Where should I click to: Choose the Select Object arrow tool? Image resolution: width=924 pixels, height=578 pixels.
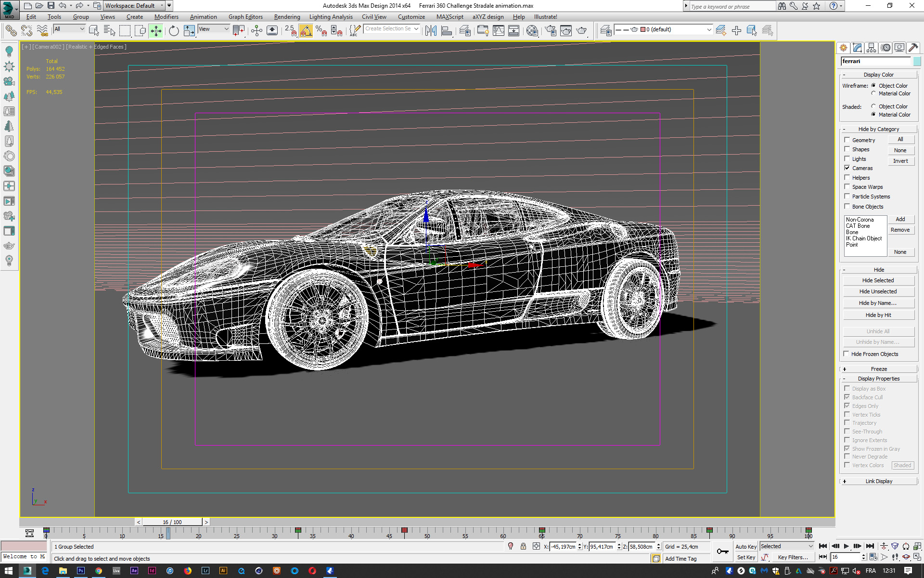pos(94,31)
